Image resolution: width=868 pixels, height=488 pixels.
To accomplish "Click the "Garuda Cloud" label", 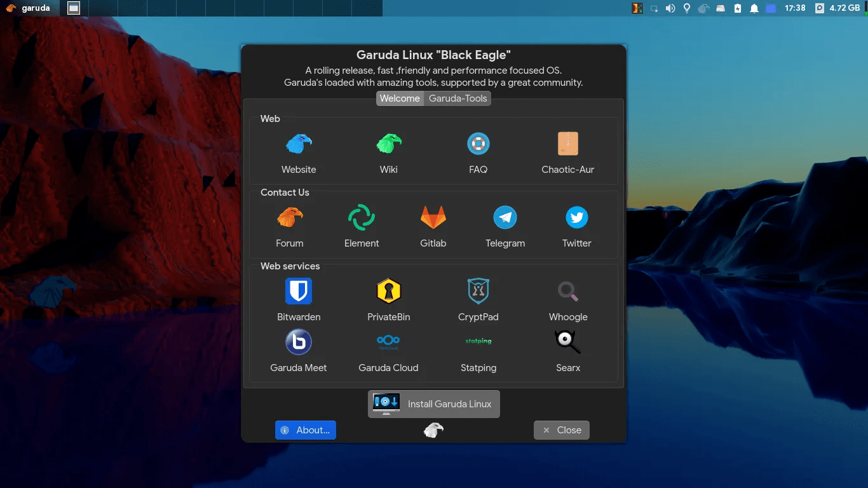I will coord(388,368).
